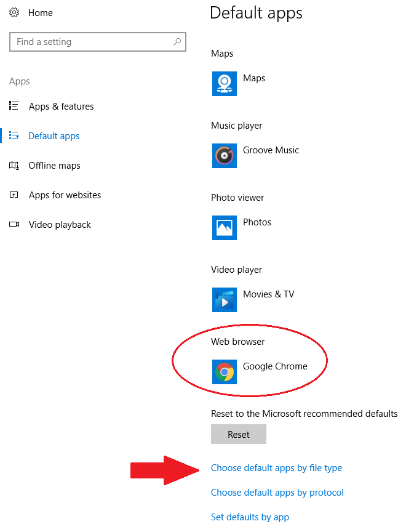Focus the Find a setting search box
414x532 pixels.
click(98, 42)
